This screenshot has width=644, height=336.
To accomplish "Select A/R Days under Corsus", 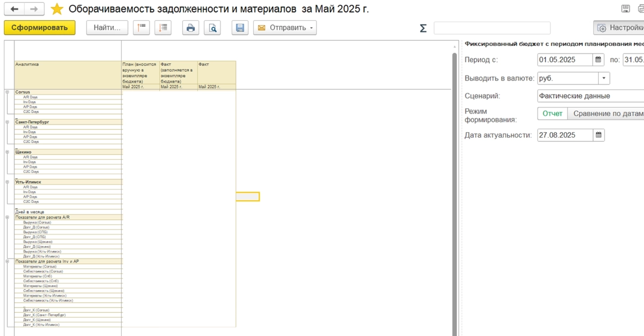I will click(x=68, y=97).
